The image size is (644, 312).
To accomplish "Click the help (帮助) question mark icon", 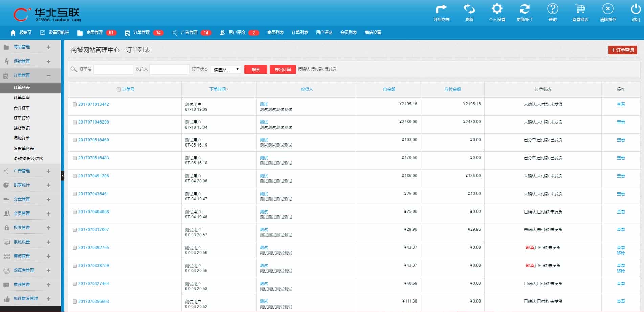I will pos(552,9).
